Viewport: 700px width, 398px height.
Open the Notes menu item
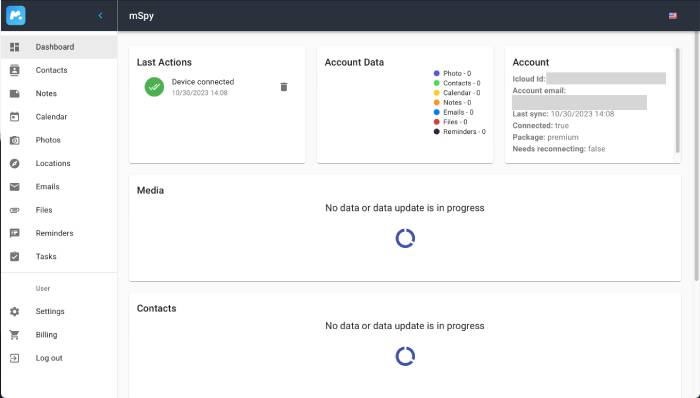click(59, 93)
